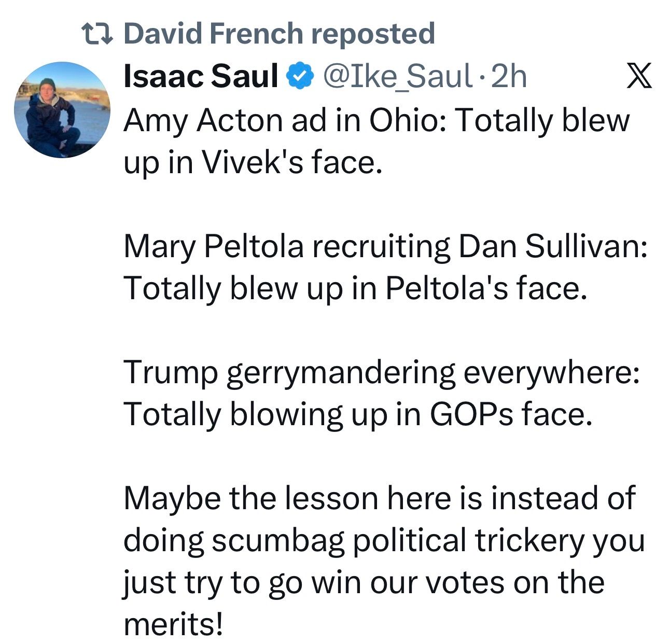Click the "up in Vivek's face." line
Image resolution: width=669 pixels, height=644 pixels.
pyautogui.click(x=253, y=162)
